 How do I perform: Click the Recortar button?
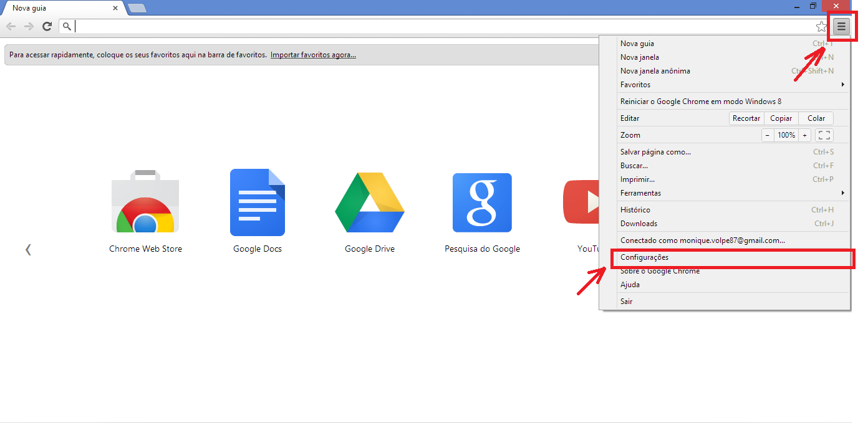[746, 118]
